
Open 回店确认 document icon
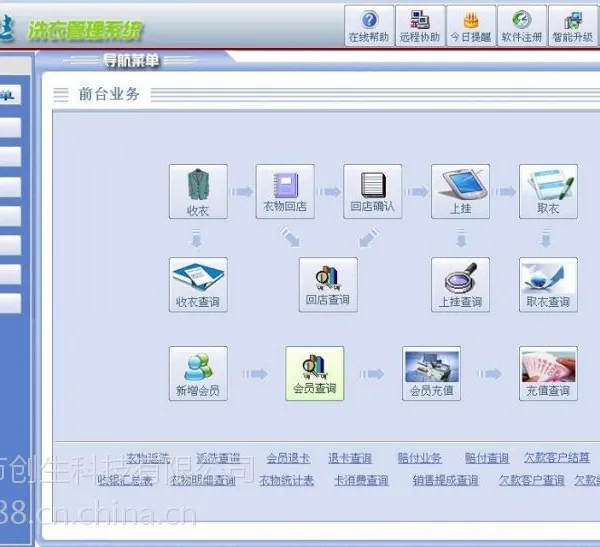(373, 192)
